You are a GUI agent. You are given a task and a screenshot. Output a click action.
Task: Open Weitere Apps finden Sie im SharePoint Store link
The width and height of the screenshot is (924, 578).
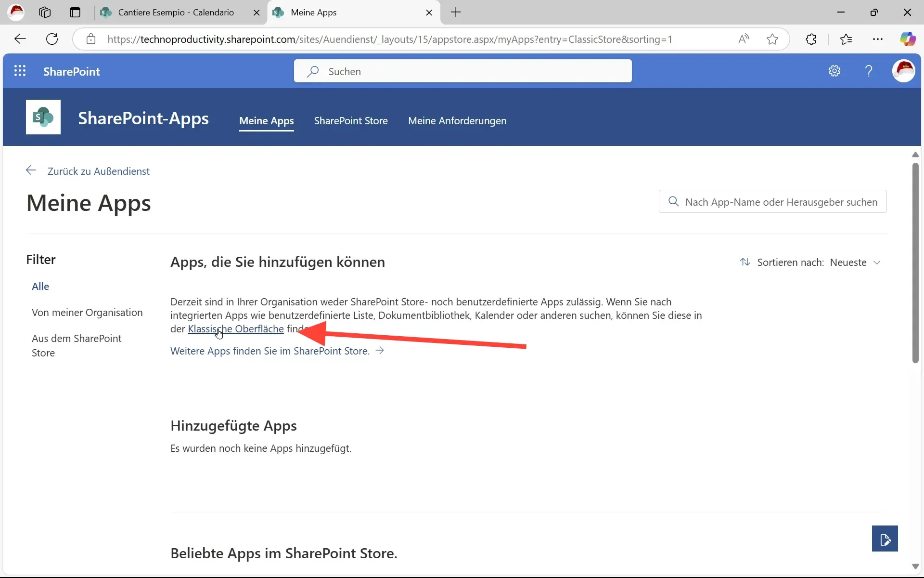pos(270,351)
